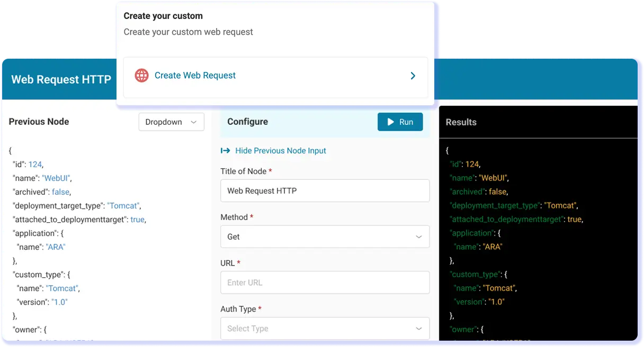The width and height of the screenshot is (644, 347).
Task: Hide the previous node input
Action: 280,151
